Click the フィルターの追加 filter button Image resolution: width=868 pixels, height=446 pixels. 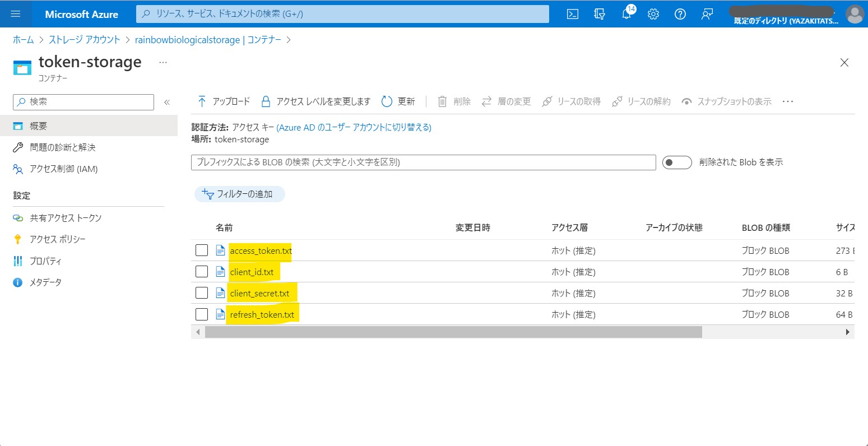click(x=239, y=194)
